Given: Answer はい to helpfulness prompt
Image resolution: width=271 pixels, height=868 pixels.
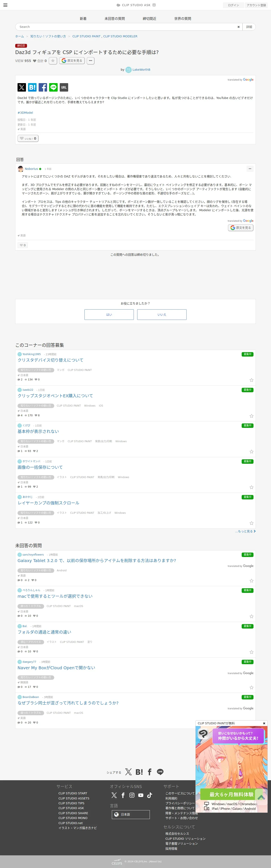Looking at the screenshot, I should click(109, 314).
